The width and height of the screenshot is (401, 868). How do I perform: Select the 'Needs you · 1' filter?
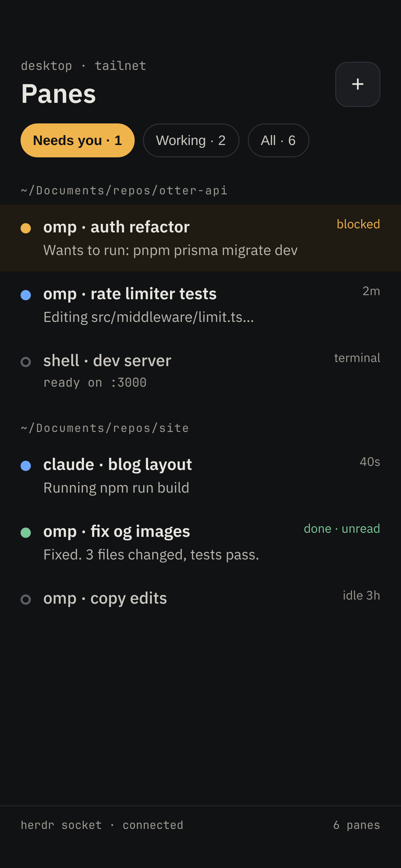pos(77,141)
